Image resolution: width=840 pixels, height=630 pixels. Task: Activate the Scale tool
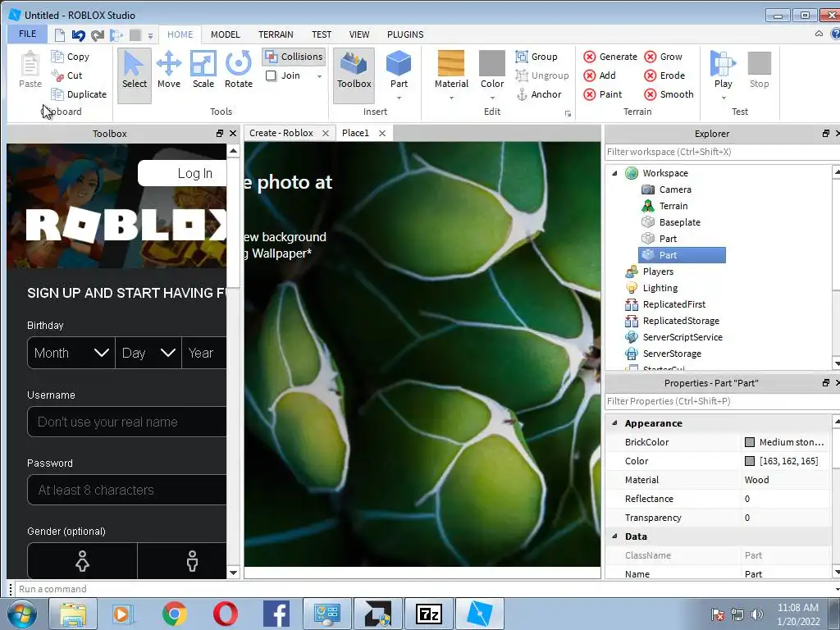coord(203,70)
